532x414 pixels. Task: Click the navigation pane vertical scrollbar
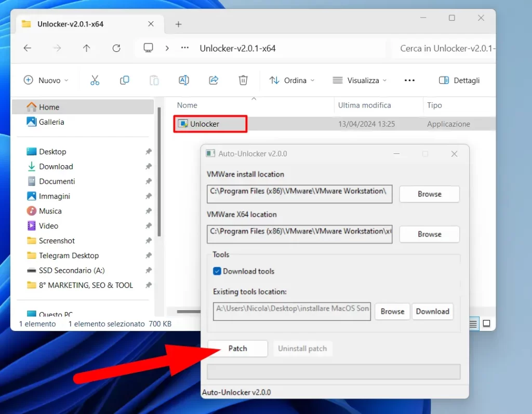[x=159, y=172]
